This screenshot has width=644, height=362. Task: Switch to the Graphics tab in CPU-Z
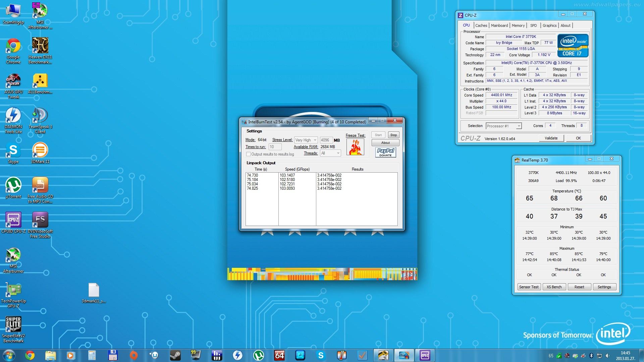549,25
